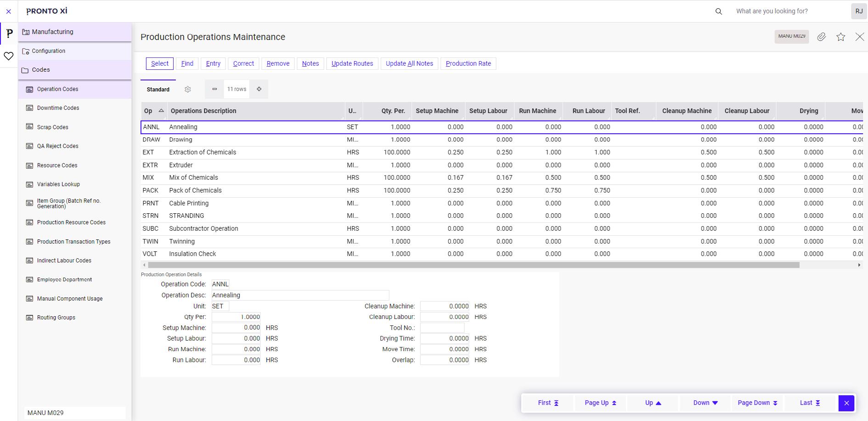This screenshot has height=421, width=868.
Task: Select the Standard view tab
Action: pyautogui.click(x=158, y=90)
